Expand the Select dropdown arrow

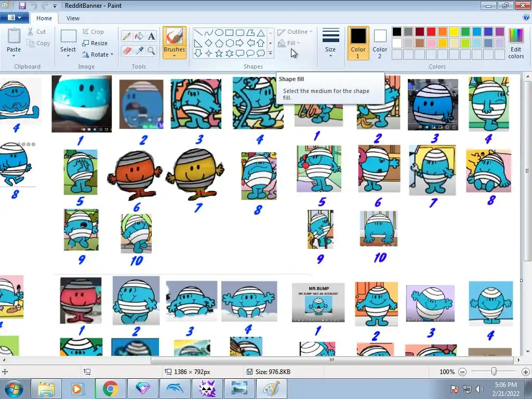point(68,56)
